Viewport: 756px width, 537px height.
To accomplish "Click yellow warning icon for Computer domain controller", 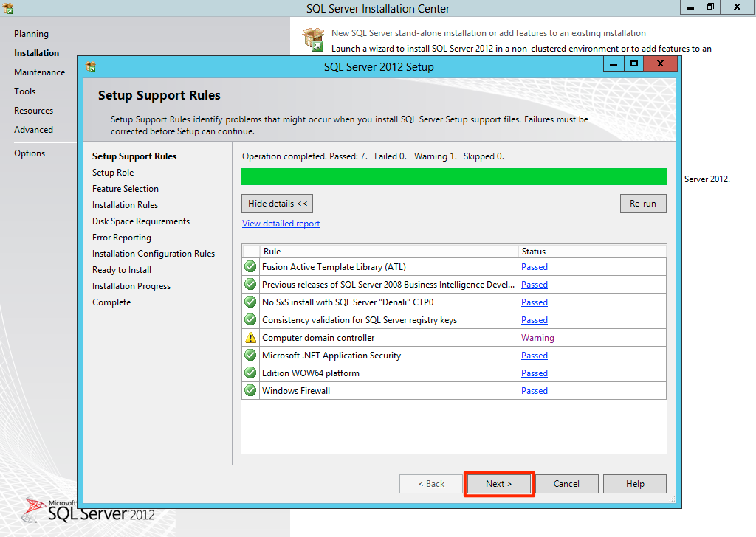I will pyautogui.click(x=250, y=338).
